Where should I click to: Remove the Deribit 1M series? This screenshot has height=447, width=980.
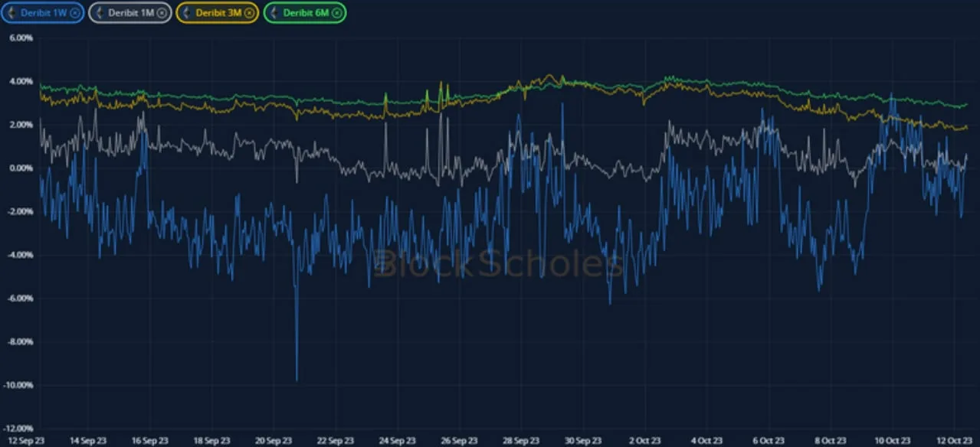click(x=162, y=13)
